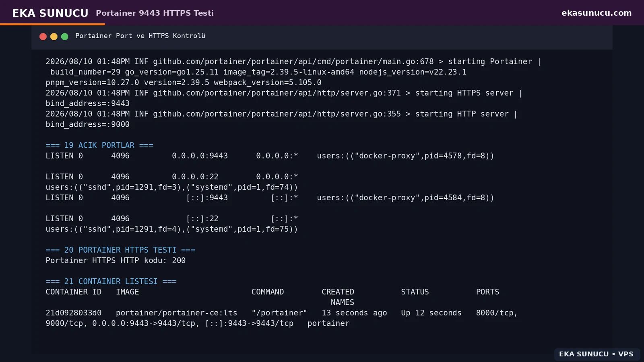
Task: Select the '=== 19 ACIK PORTLAR ===' heading
Action: click(x=99, y=145)
